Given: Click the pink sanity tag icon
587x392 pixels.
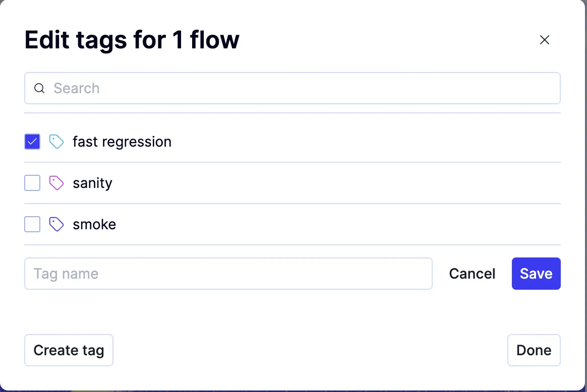Looking at the screenshot, I should (56, 183).
